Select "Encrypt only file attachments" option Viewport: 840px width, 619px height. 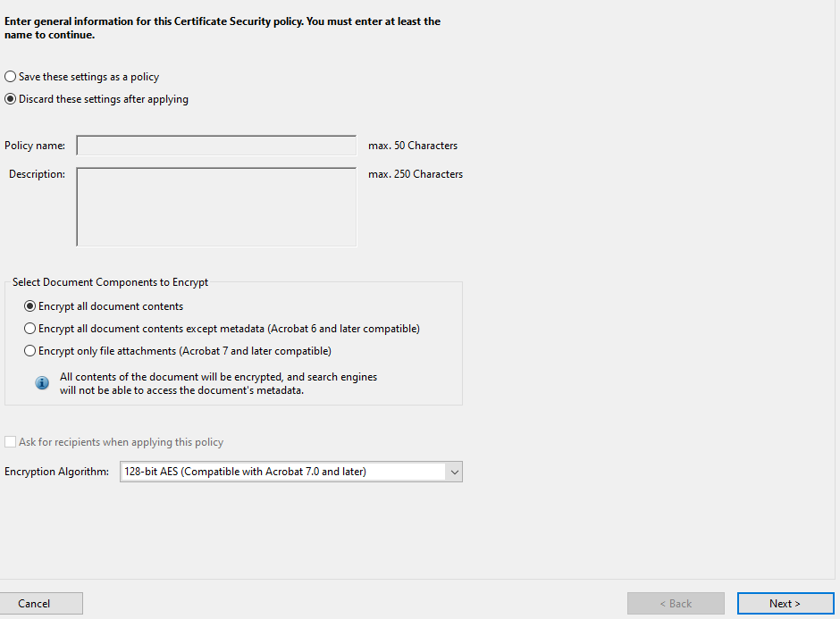click(x=30, y=351)
